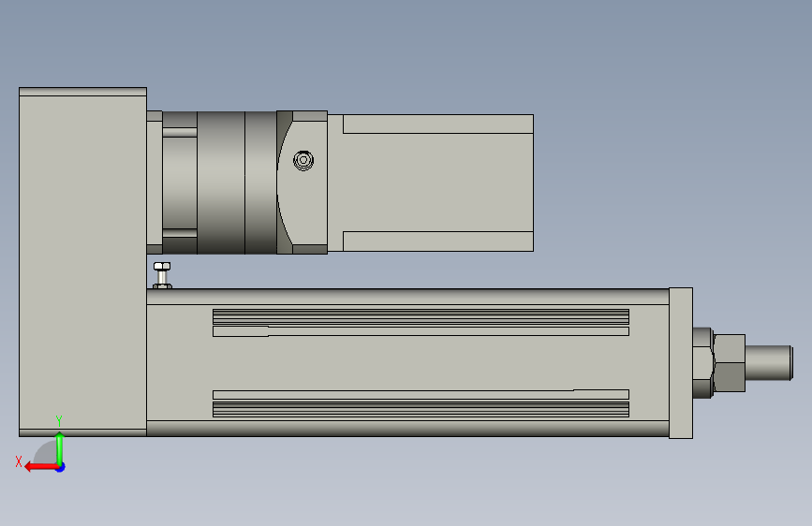Click the green Y axis arrow of triad
812x526 pixels.
point(60,448)
